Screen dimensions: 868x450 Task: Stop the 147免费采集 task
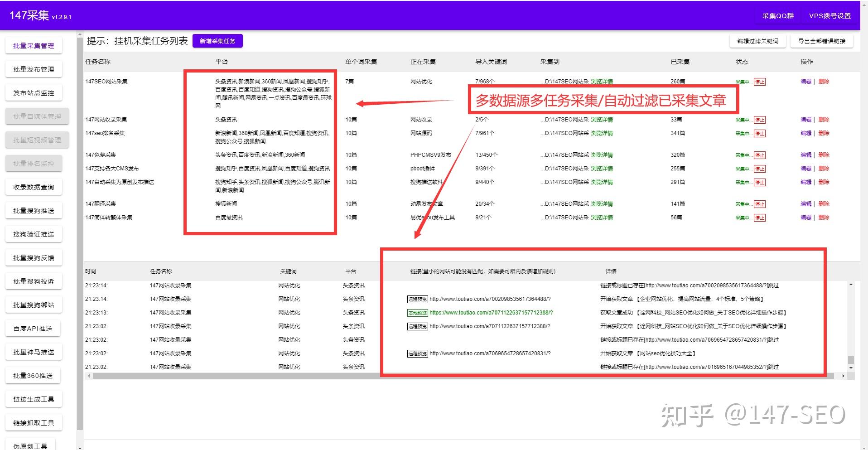[x=760, y=155]
